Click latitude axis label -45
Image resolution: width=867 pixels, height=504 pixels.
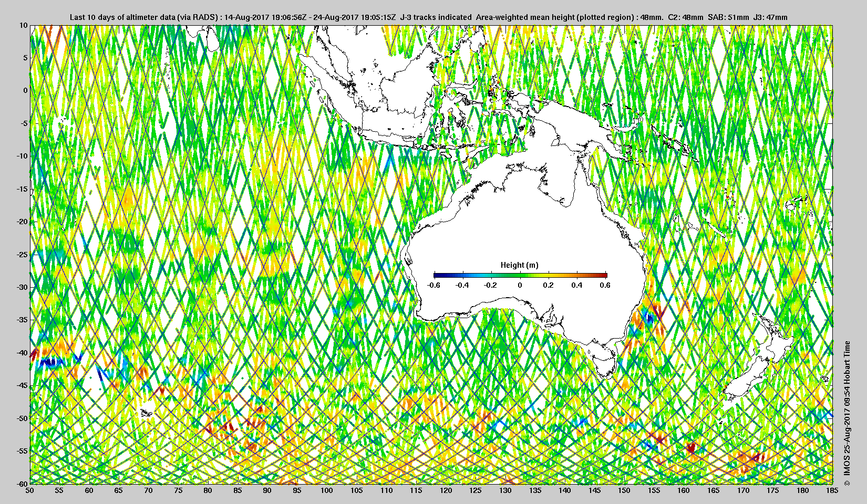tap(22, 385)
